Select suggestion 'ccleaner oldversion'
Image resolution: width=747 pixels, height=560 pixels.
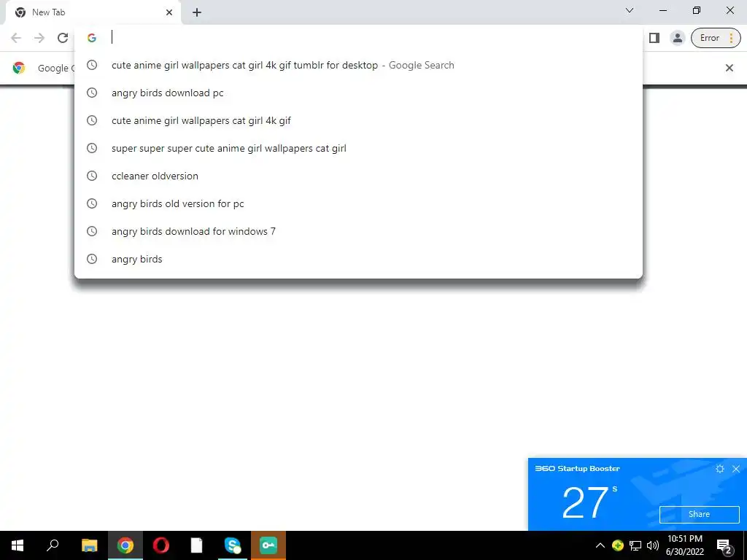click(x=358, y=176)
